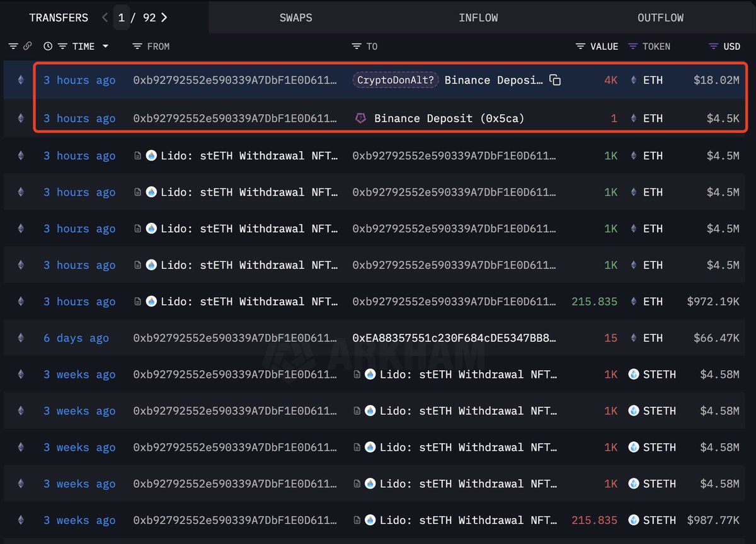Viewport: 756px width, 544px height.
Task: Open address 0xEA88357551c230F684cDE5347BB8…
Action: click(x=454, y=338)
